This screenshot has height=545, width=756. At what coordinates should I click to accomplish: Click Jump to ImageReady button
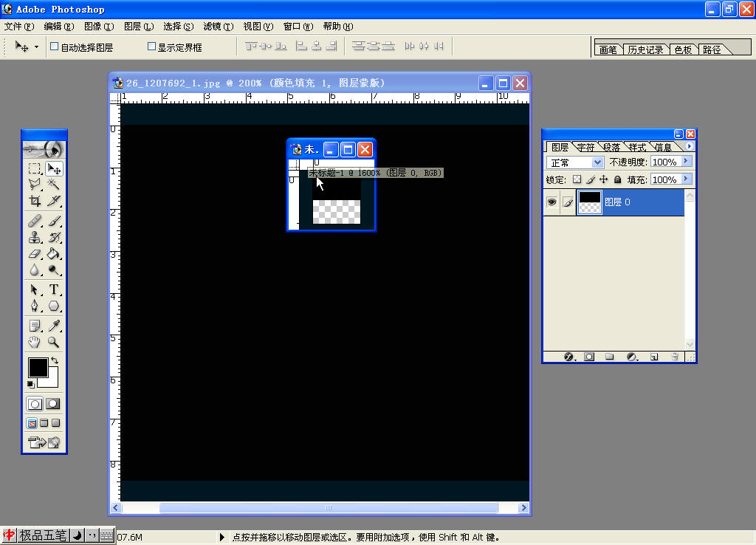(44, 442)
